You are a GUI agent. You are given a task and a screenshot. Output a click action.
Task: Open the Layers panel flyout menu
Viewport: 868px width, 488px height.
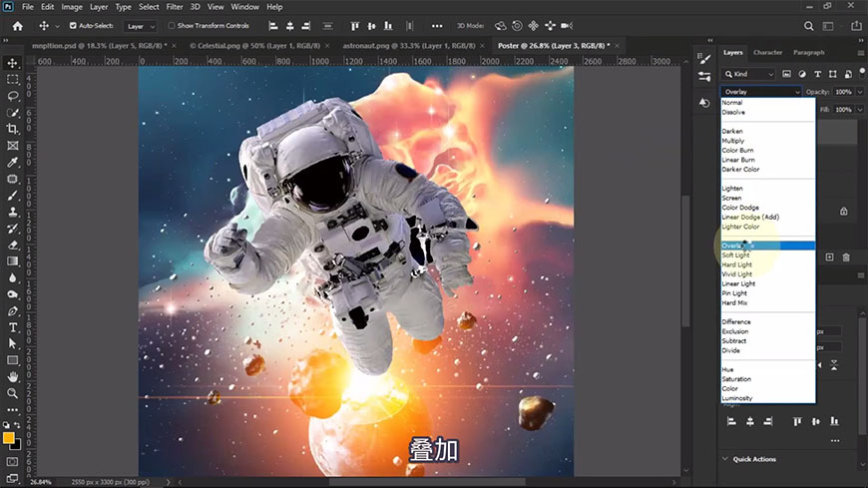click(860, 53)
